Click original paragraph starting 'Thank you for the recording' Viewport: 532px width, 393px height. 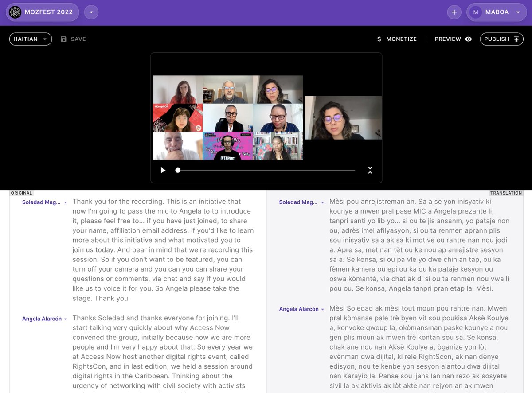click(x=163, y=250)
